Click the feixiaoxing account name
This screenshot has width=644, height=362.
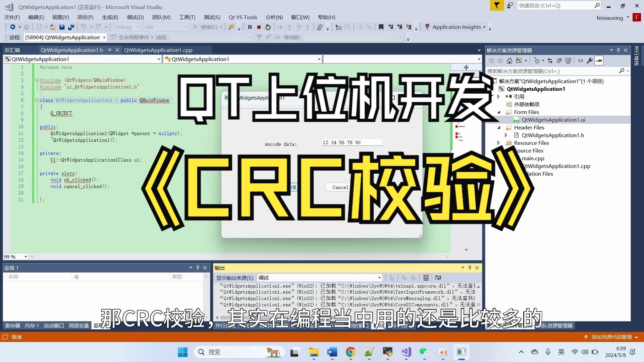(x=609, y=18)
